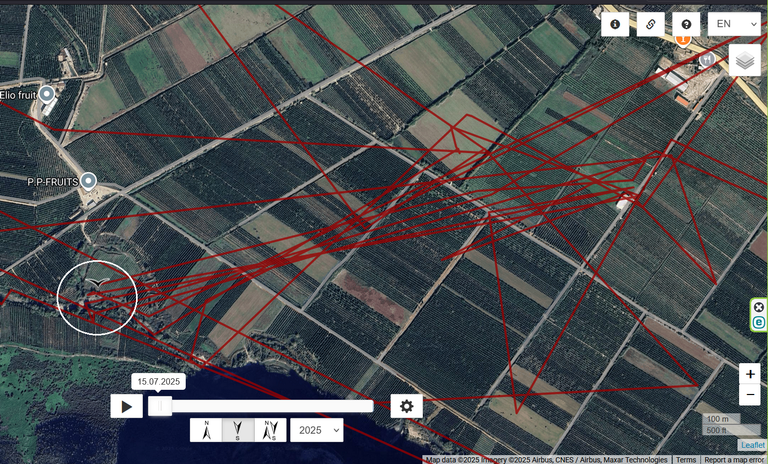
Task: Select southward migration arrow toggle
Action: pyautogui.click(x=238, y=430)
